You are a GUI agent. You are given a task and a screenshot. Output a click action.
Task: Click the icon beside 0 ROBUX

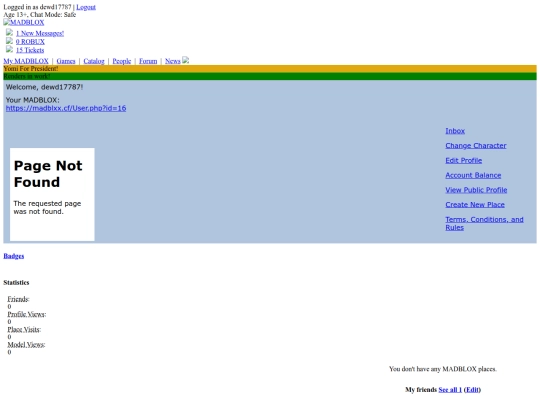click(x=9, y=41)
